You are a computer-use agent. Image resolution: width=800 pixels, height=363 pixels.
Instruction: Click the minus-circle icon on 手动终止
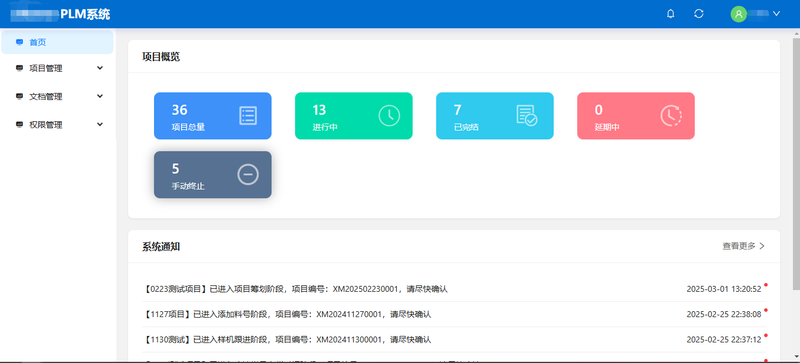click(x=248, y=175)
